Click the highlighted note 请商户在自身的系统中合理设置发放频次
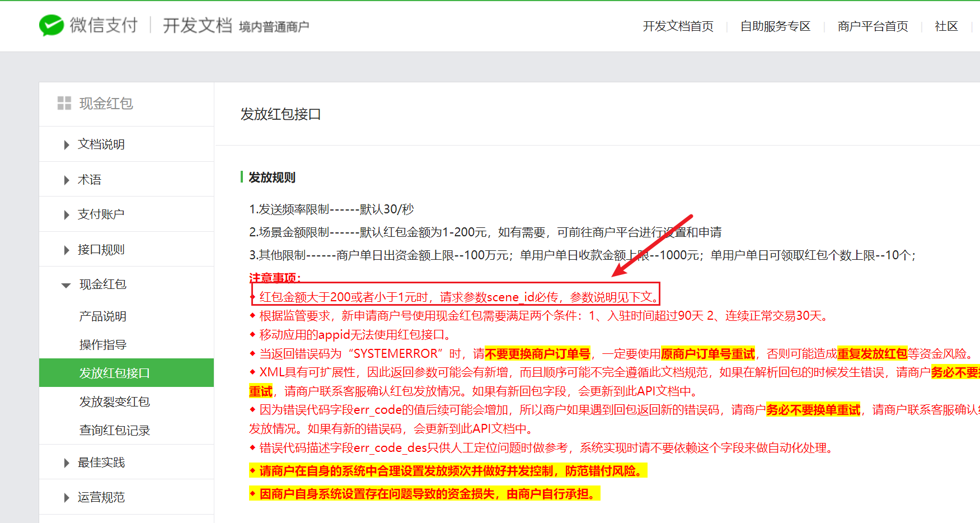This screenshot has height=523, width=980. 448,471
